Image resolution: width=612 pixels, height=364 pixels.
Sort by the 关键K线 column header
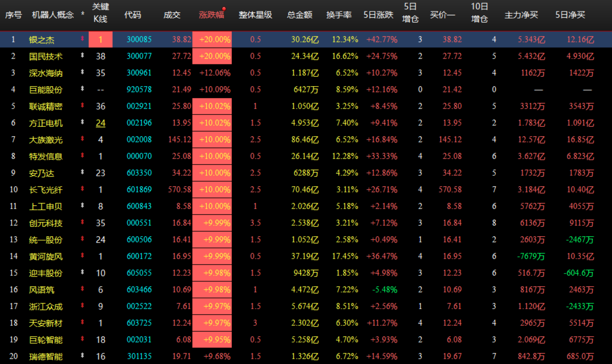point(100,13)
